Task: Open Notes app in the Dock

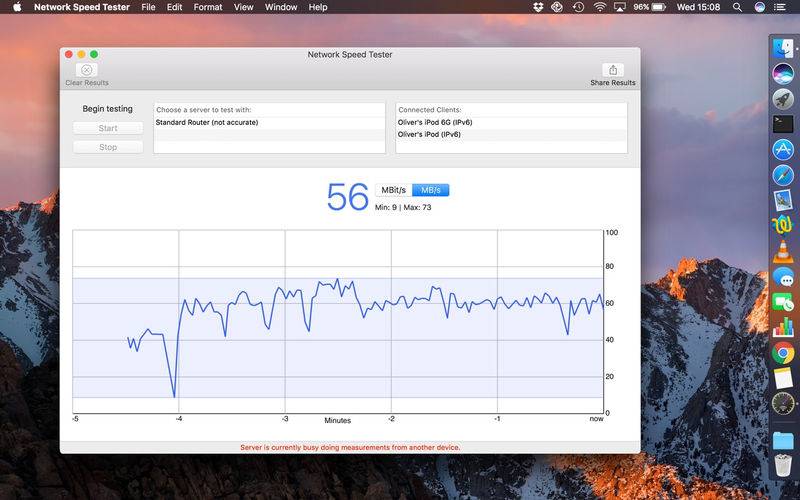Action: click(783, 378)
